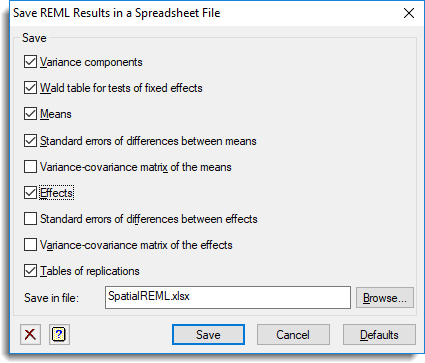Screen dimensions: 425x363
Task: Close the Save REML Results dialog
Action: (409, 13)
